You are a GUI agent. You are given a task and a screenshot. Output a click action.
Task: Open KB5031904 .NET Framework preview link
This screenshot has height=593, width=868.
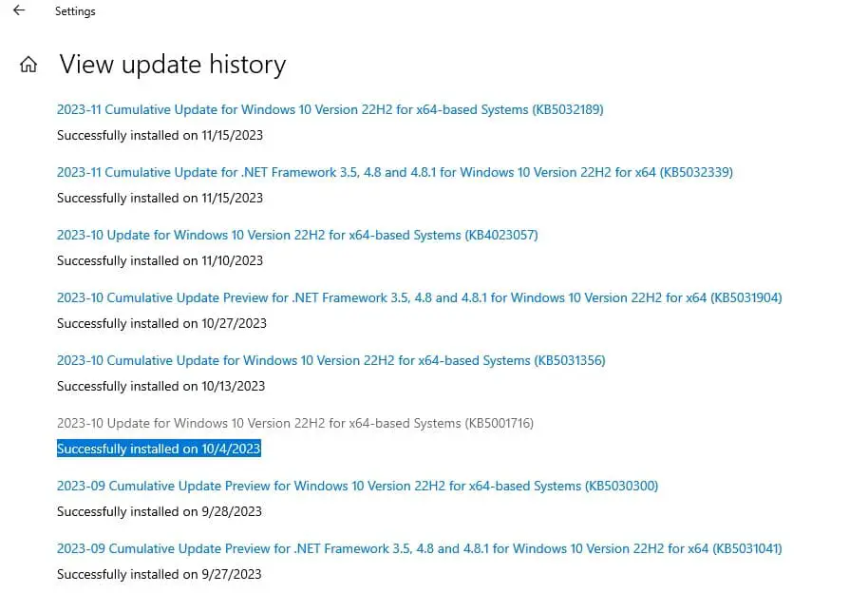click(x=419, y=298)
